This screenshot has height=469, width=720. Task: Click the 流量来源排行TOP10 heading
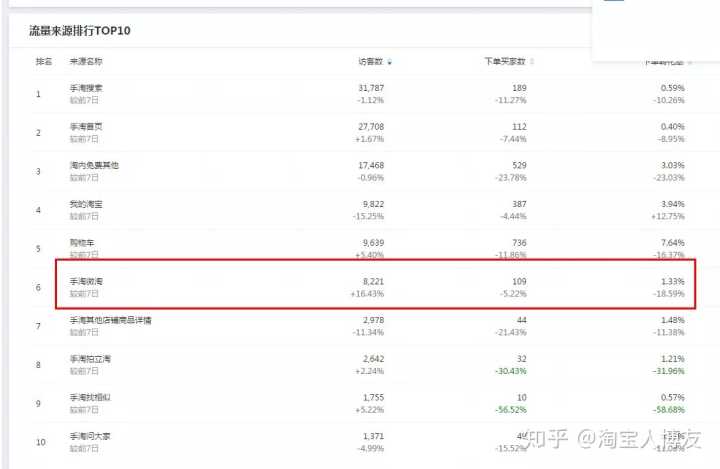[80, 31]
